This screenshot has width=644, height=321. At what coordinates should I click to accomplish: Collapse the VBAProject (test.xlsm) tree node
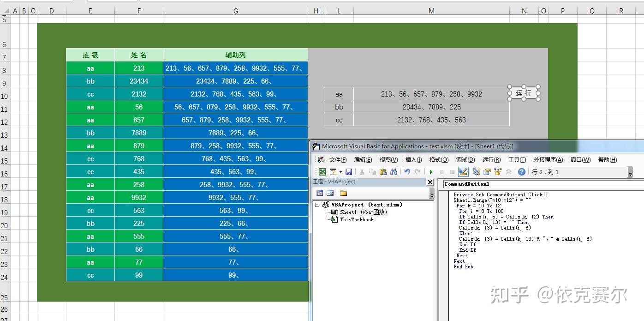[x=317, y=205]
